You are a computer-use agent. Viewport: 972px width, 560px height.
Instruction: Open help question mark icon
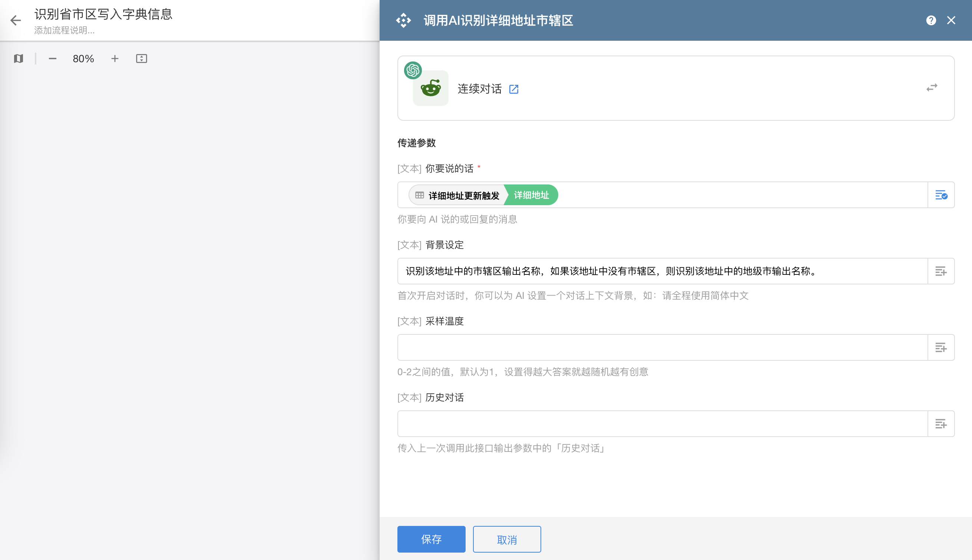click(931, 20)
